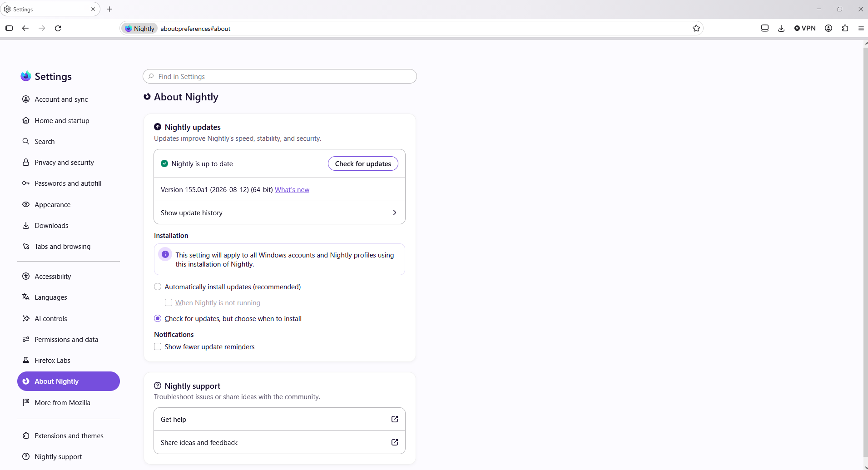Reload the page with refresh icon
Viewport: 868px width, 470px height.
tap(58, 28)
